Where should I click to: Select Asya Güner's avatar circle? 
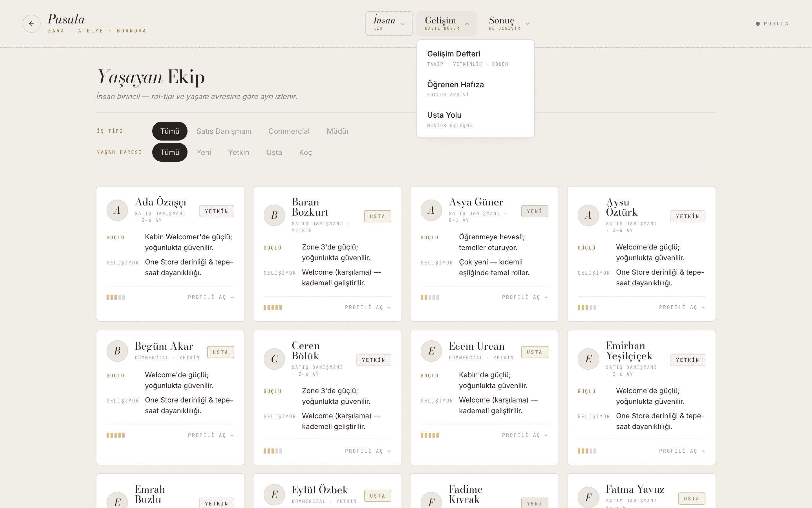(431, 210)
